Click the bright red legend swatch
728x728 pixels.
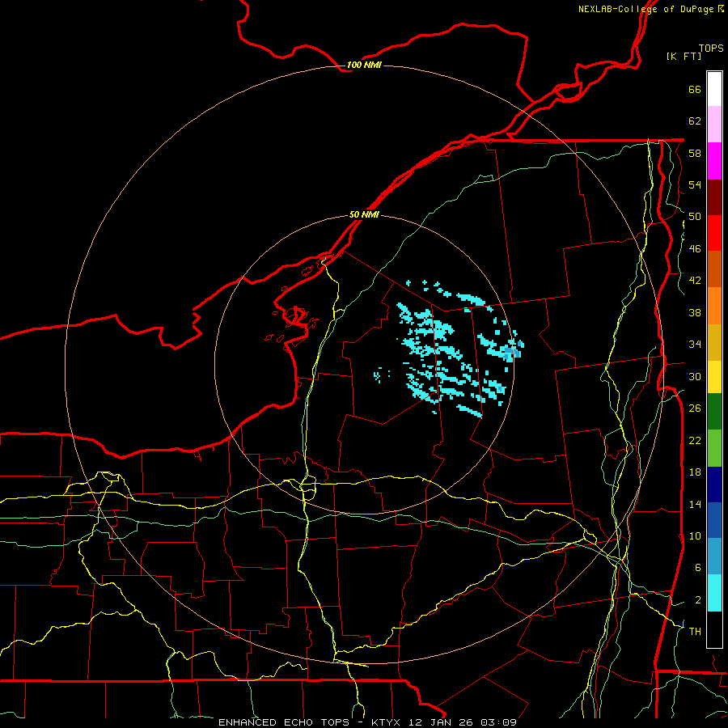pyautogui.click(x=714, y=233)
